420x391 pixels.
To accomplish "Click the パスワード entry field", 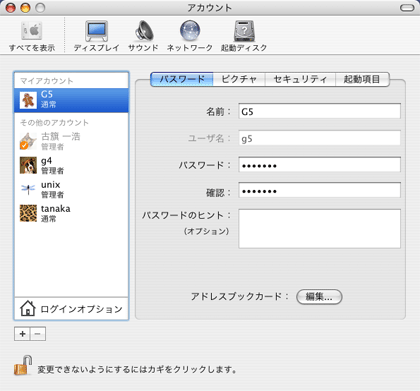I will [319, 165].
